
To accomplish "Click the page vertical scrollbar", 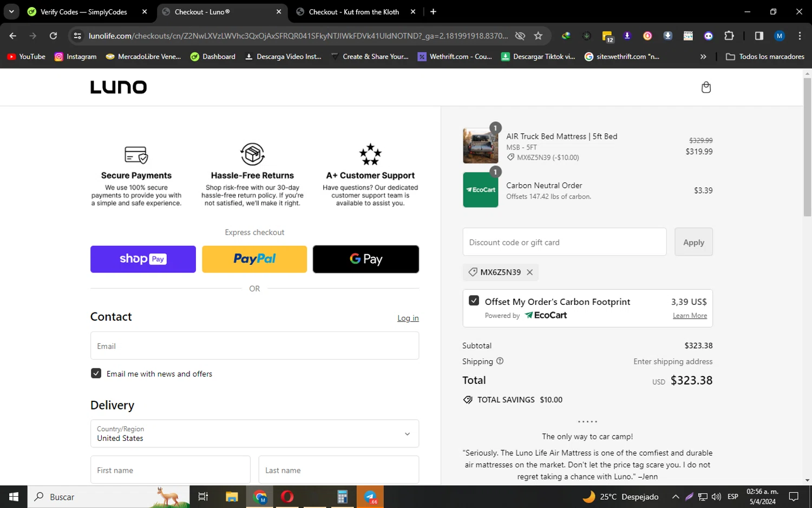I will [x=807, y=147].
